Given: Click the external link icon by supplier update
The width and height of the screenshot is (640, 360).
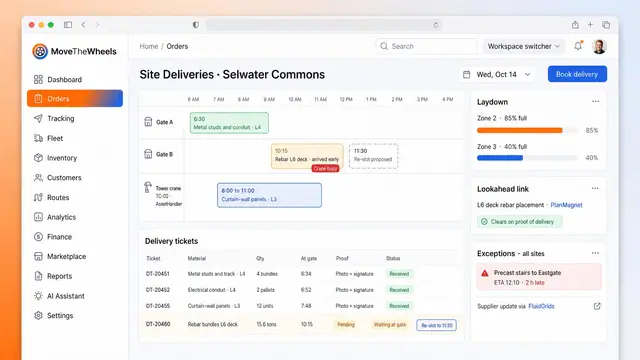Looking at the screenshot, I should pos(597,306).
